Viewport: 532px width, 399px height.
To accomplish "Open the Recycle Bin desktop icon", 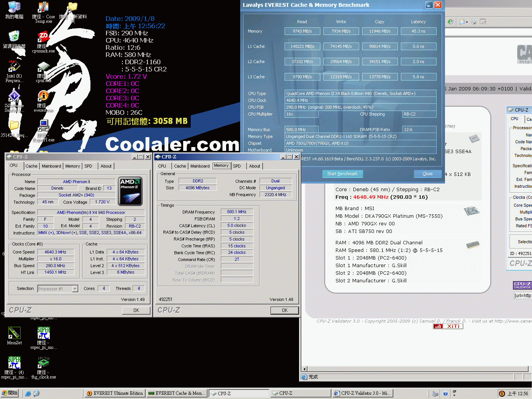I will tap(14, 40).
